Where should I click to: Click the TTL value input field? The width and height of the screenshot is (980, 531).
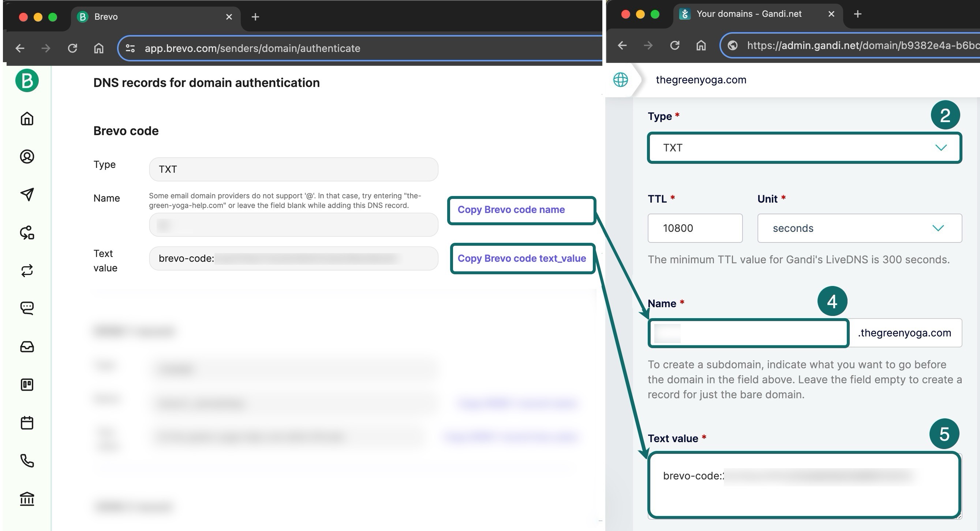[x=695, y=228]
